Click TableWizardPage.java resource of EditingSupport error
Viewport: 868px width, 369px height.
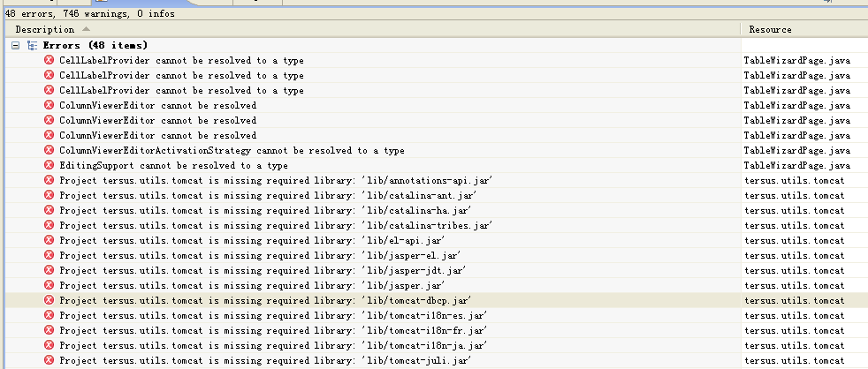coord(796,165)
